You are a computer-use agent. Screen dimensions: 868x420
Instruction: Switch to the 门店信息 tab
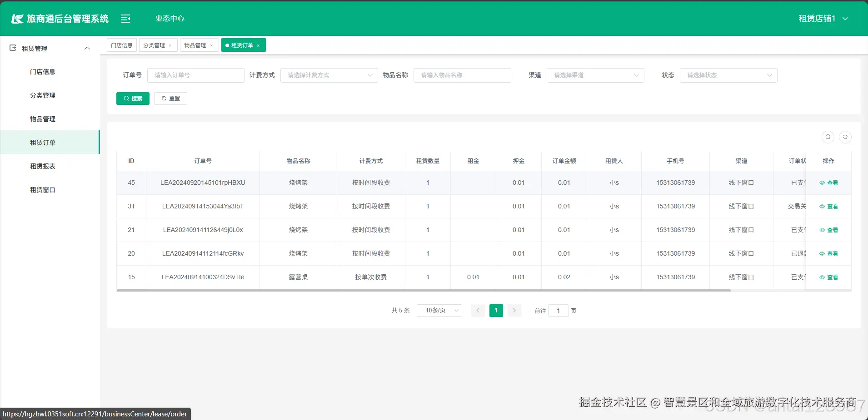coord(122,45)
